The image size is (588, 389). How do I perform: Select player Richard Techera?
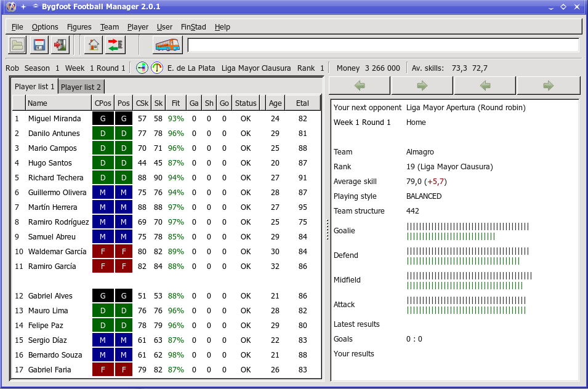pyautogui.click(x=167, y=178)
